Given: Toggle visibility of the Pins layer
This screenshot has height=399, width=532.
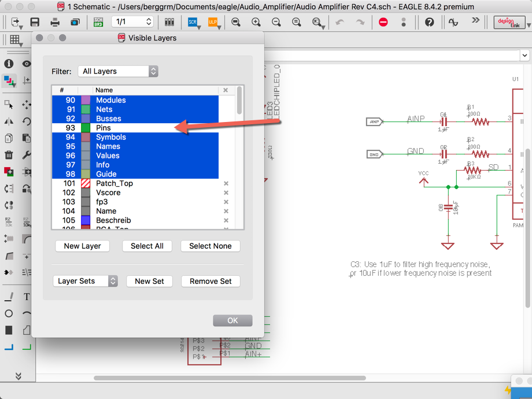Looking at the screenshot, I should click(x=103, y=128).
